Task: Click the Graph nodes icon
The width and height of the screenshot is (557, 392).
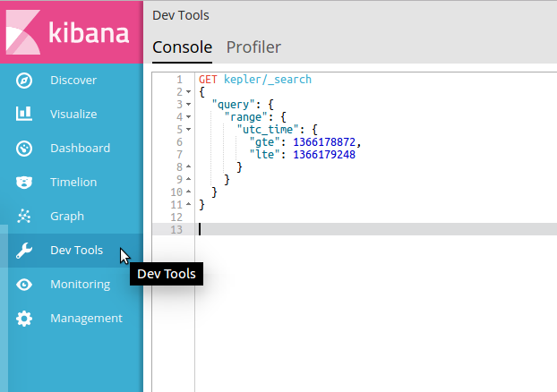Action: pos(25,217)
